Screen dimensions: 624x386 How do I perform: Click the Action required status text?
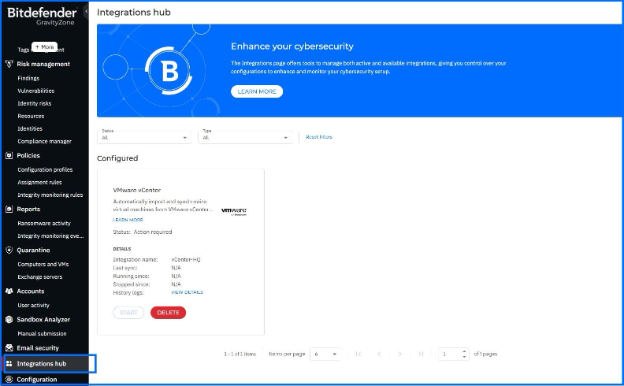pos(153,232)
